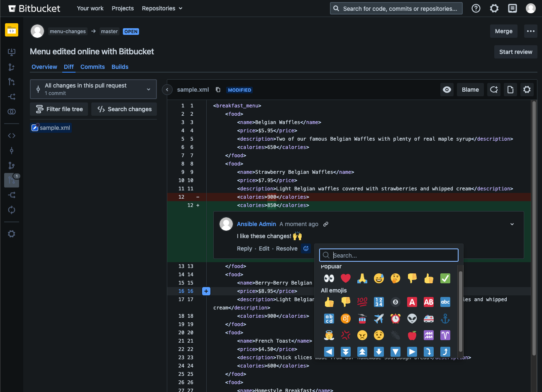
Task: Click the help question mark icon
Action: tap(476, 8)
